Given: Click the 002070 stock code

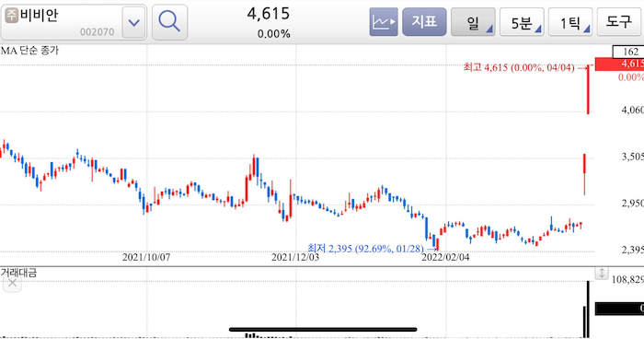Looking at the screenshot, I should tap(97, 31).
